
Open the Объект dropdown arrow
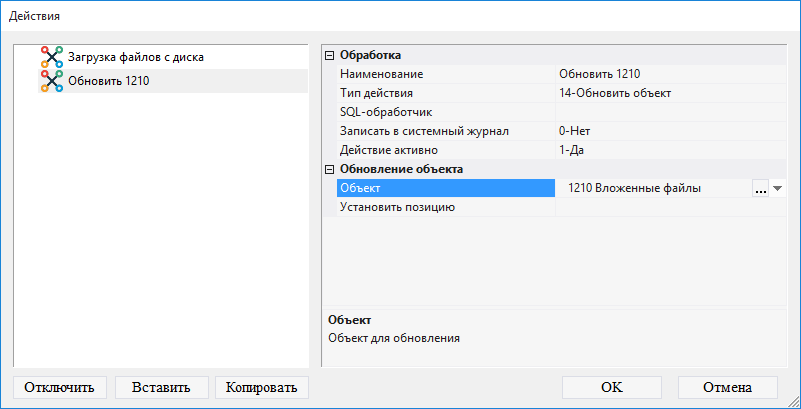777,188
